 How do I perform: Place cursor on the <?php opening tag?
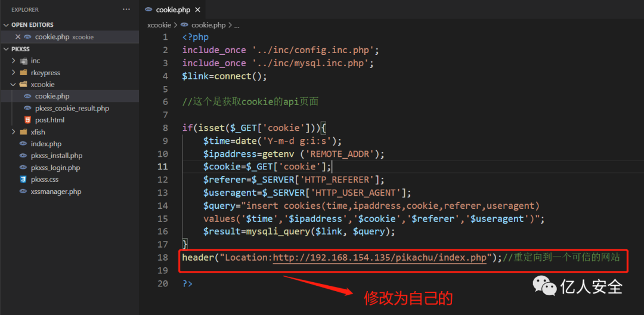pos(196,37)
